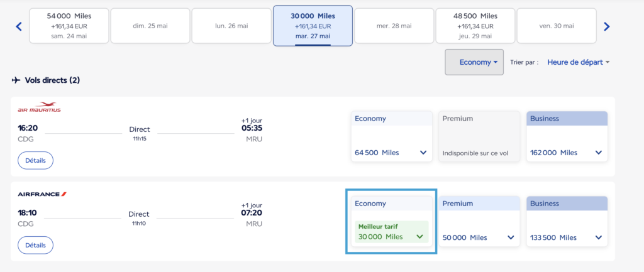Expand Air France Premium 50 000 Miles chevron
644x272 pixels.
[511, 237]
